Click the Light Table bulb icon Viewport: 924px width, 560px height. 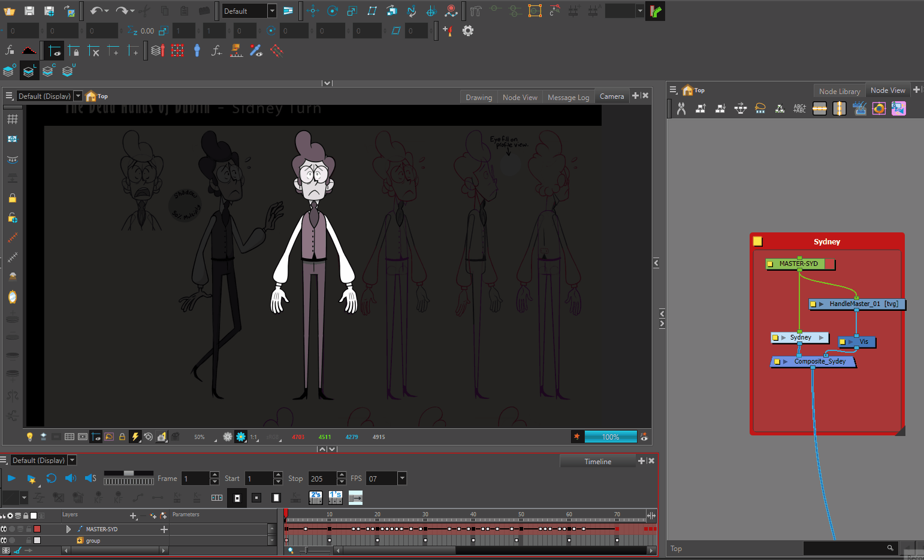coord(29,437)
